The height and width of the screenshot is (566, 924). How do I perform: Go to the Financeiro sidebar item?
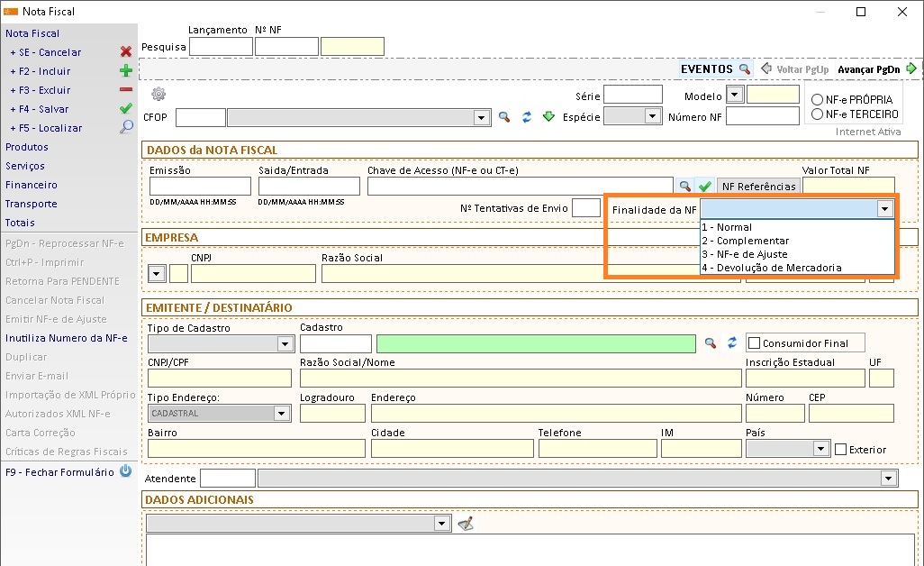[x=32, y=185]
